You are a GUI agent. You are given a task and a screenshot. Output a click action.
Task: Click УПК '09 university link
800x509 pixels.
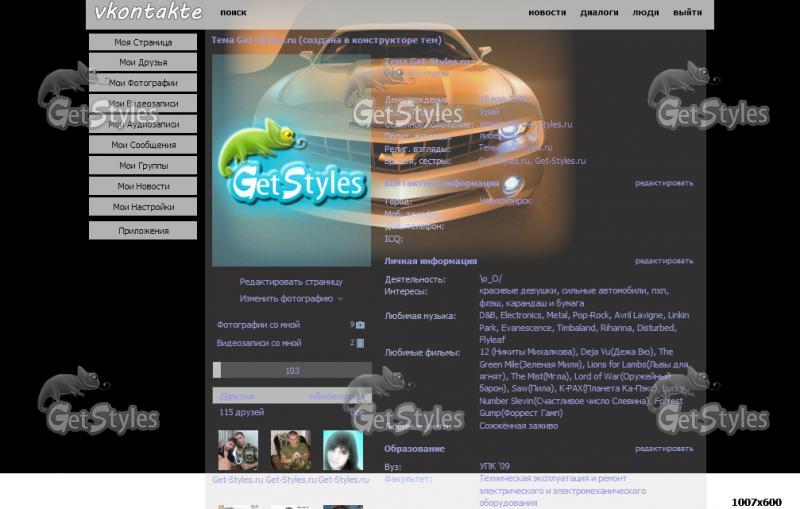pos(494,466)
